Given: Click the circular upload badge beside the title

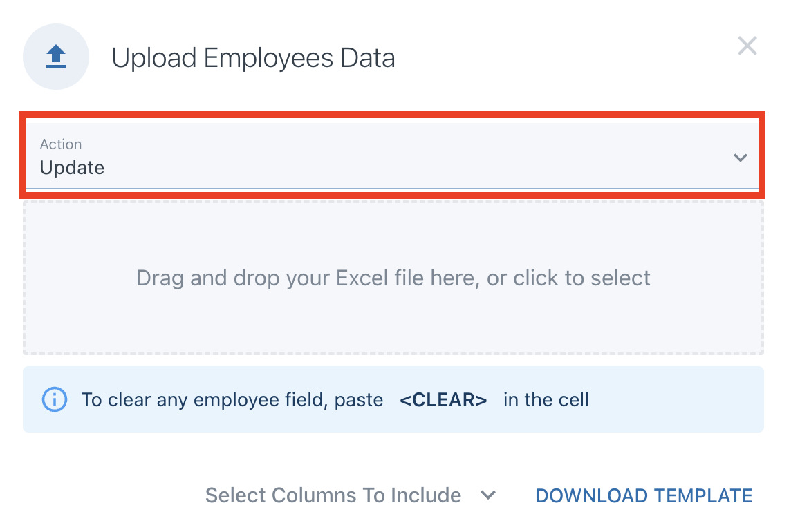Looking at the screenshot, I should pos(56,57).
